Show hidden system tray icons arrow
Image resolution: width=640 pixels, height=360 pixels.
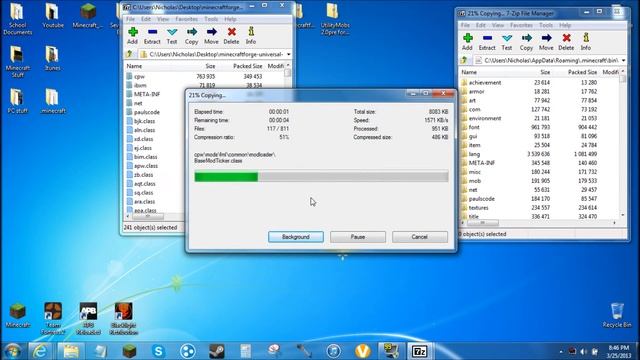[x=561, y=351]
